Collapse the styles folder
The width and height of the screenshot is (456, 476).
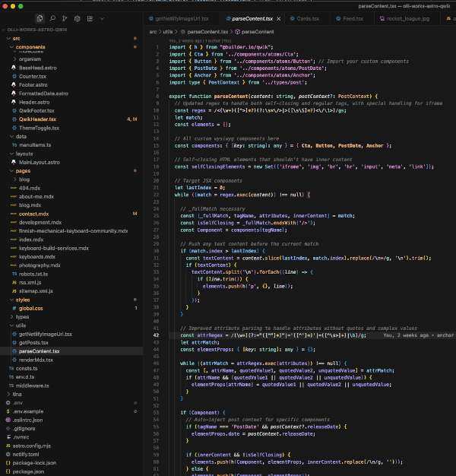click(x=23, y=300)
